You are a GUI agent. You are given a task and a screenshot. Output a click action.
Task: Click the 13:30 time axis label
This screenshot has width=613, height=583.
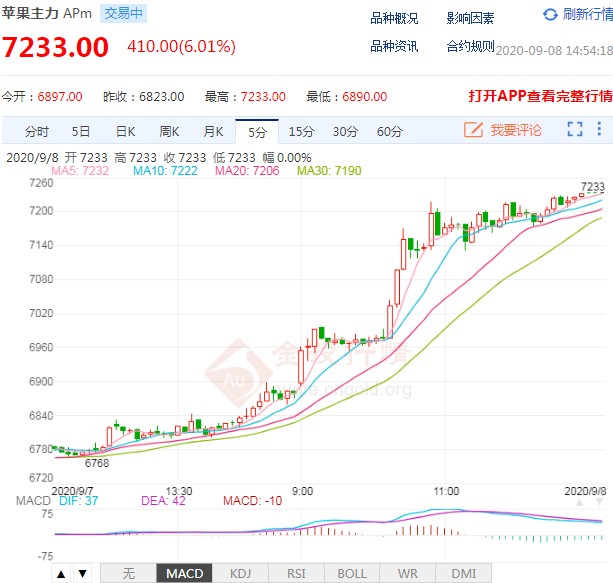click(179, 491)
